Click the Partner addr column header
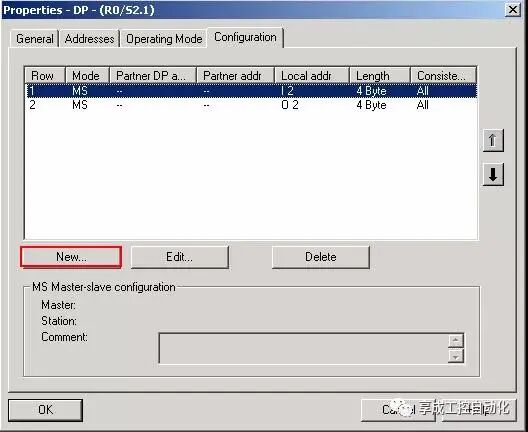The height and width of the screenshot is (432, 528). point(235,75)
